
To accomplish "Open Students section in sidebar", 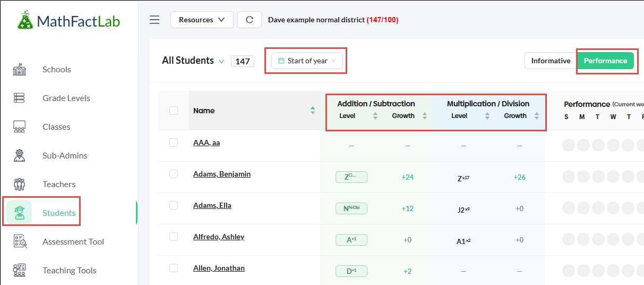I will [x=59, y=213].
